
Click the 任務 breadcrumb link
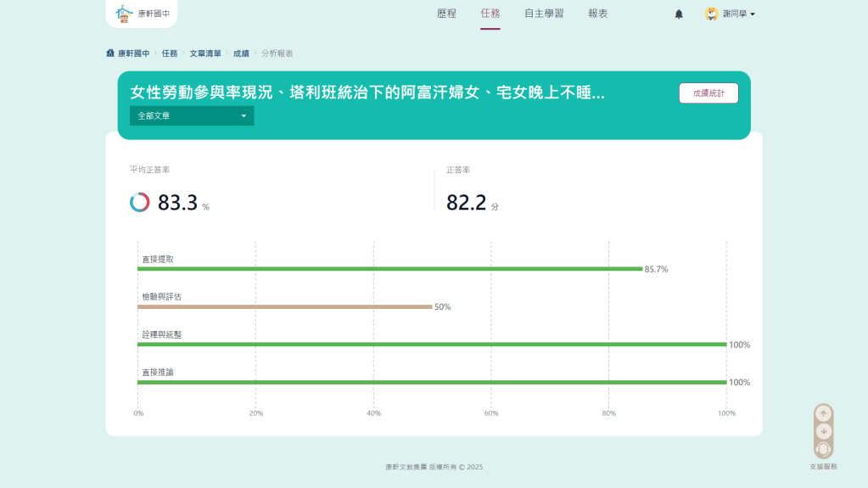pyautogui.click(x=170, y=53)
